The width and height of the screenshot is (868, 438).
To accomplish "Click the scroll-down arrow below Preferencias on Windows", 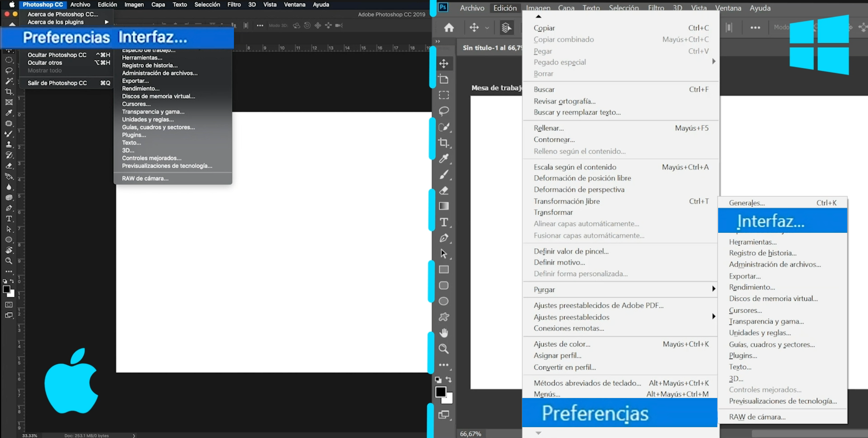I will (x=538, y=433).
